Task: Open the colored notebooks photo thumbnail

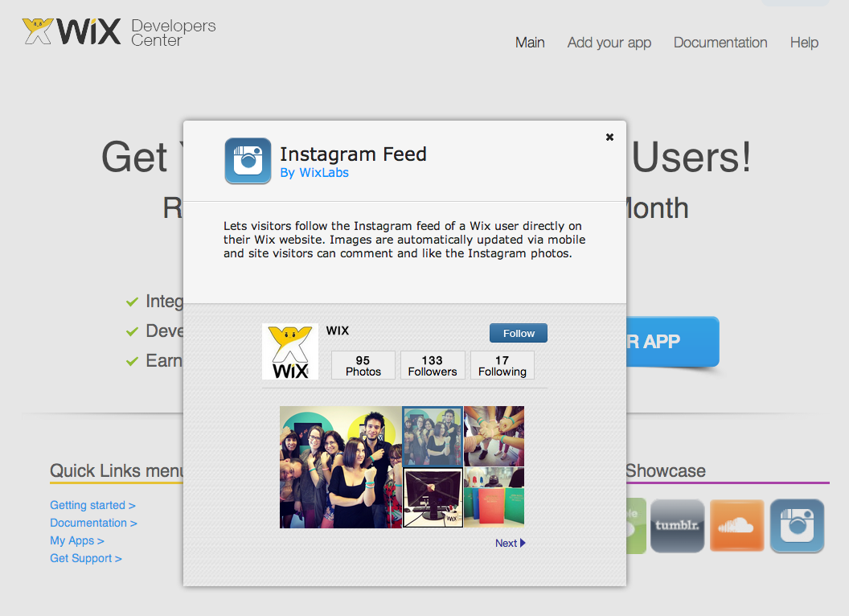Action: pyautogui.click(x=494, y=498)
